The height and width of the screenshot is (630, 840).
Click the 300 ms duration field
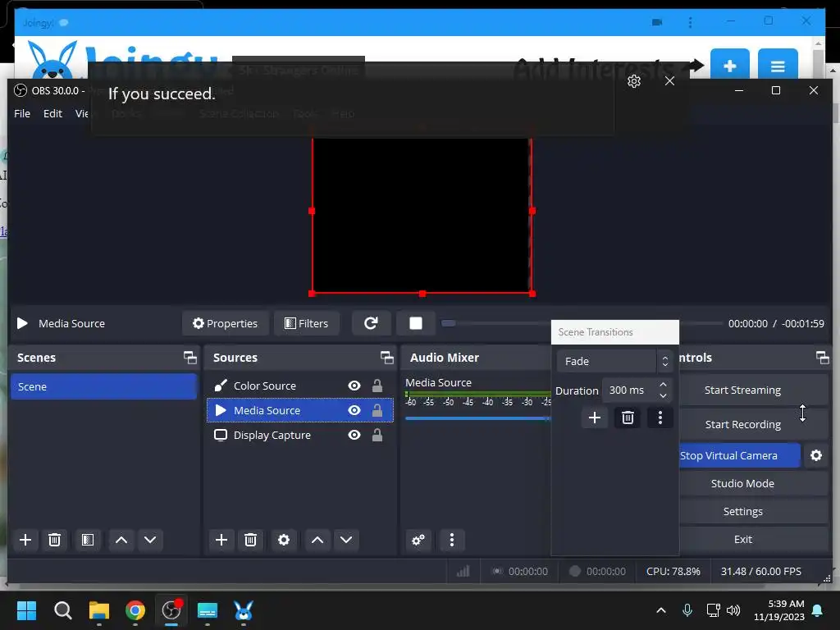(x=630, y=390)
